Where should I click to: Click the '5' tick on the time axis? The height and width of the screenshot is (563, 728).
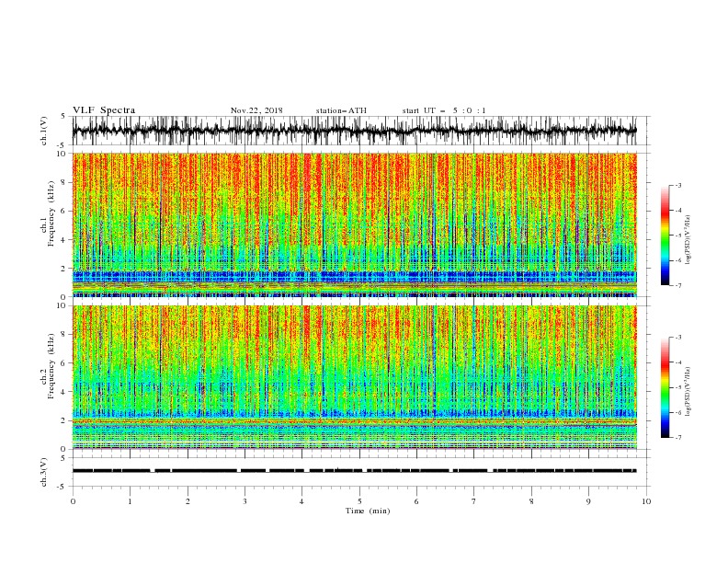[x=359, y=501]
